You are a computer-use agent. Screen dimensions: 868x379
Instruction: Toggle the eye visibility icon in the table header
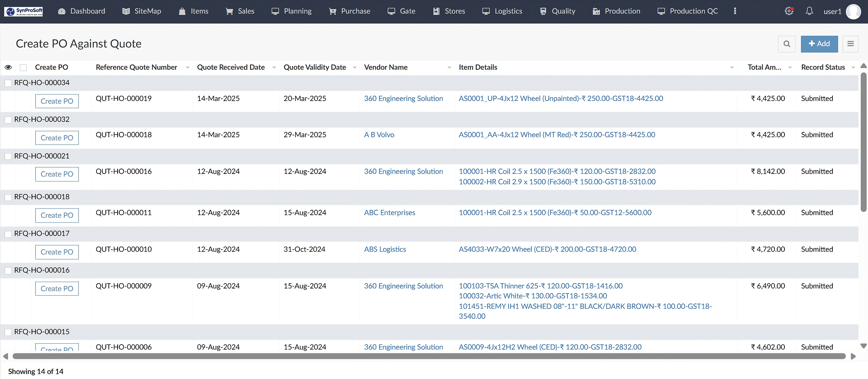(x=8, y=67)
